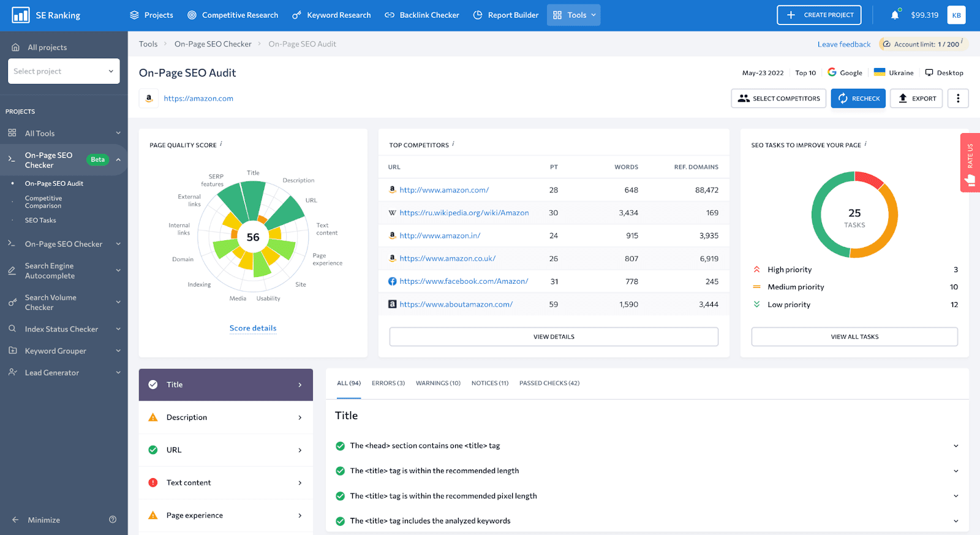Viewport: 980px width, 535px height.
Task: Open the Leave feedback link
Action: click(843, 44)
